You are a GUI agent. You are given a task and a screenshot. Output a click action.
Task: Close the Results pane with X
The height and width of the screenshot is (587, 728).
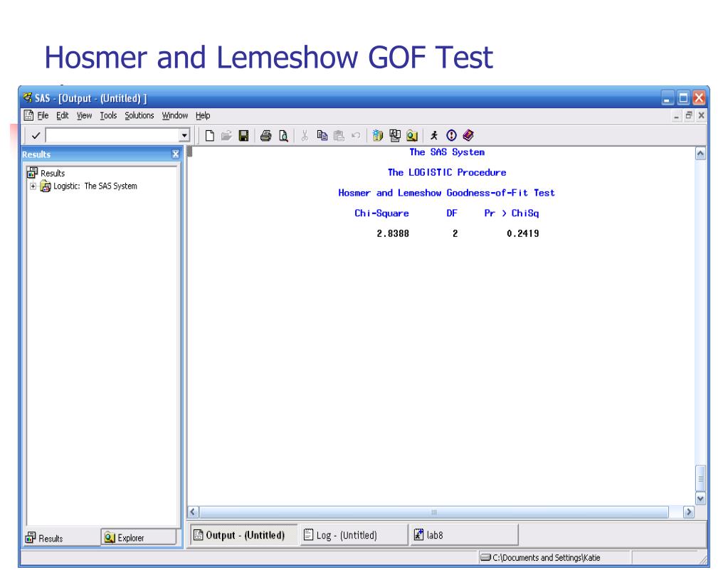pyautogui.click(x=176, y=154)
